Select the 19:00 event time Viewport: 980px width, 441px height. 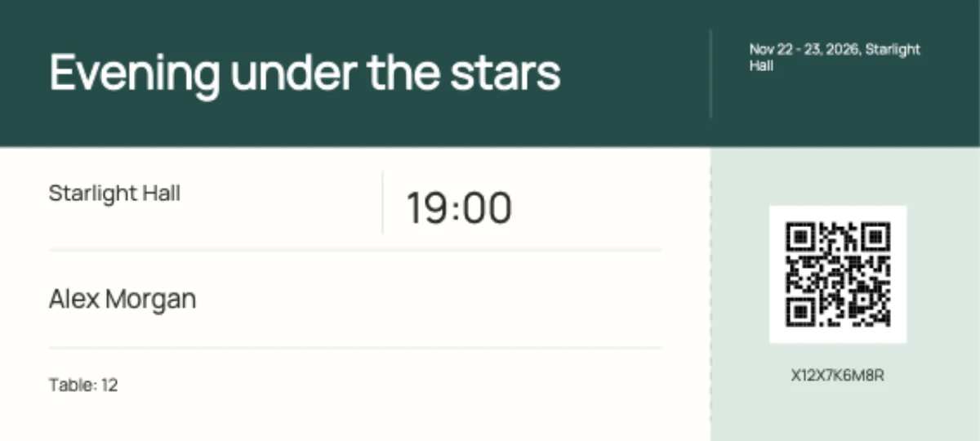point(459,208)
